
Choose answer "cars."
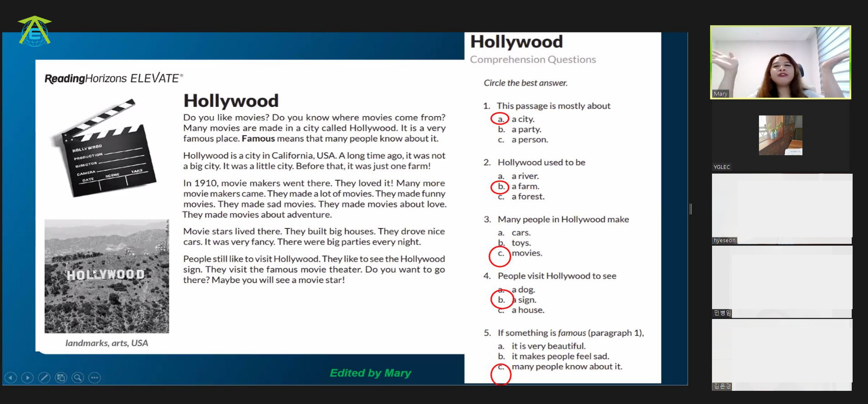521,233
